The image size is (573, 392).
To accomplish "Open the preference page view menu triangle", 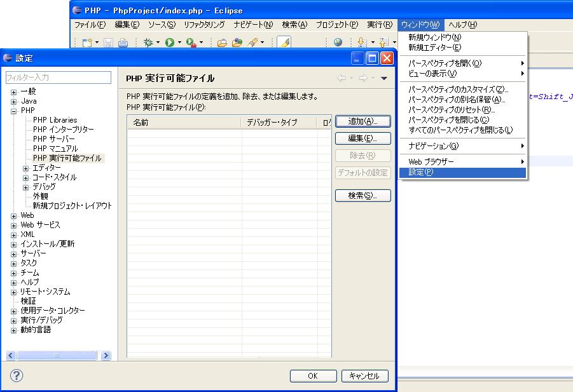I will click(x=383, y=78).
